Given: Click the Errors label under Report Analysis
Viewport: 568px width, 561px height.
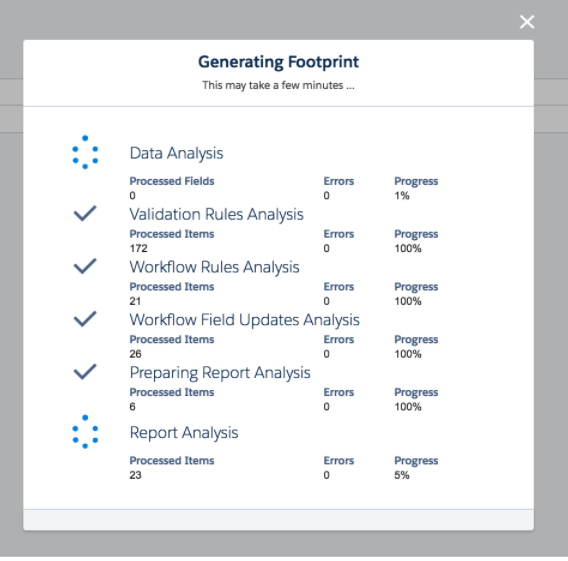Looking at the screenshot, I should pyautogui.click(x=339, y=461).
